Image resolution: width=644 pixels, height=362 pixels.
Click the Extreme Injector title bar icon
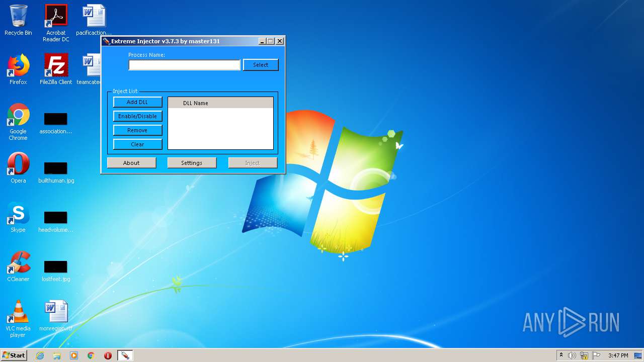[106, 41]
